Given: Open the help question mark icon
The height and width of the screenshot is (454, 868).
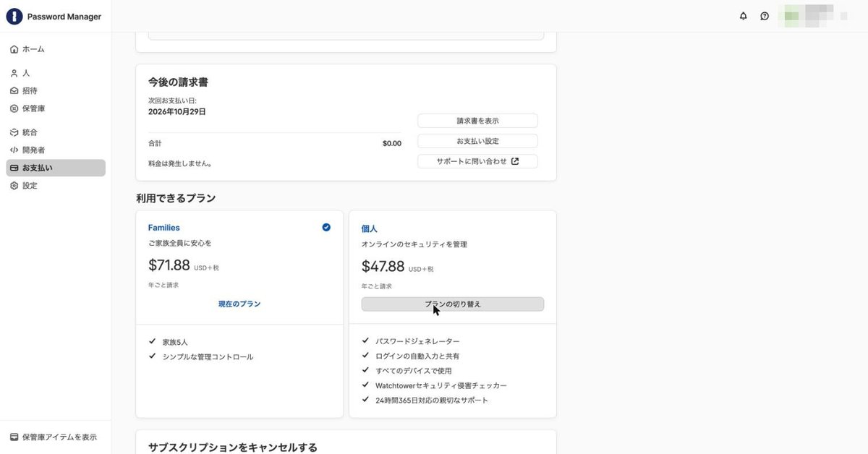Looking at the screenshot, I should [x=765, y=16].
